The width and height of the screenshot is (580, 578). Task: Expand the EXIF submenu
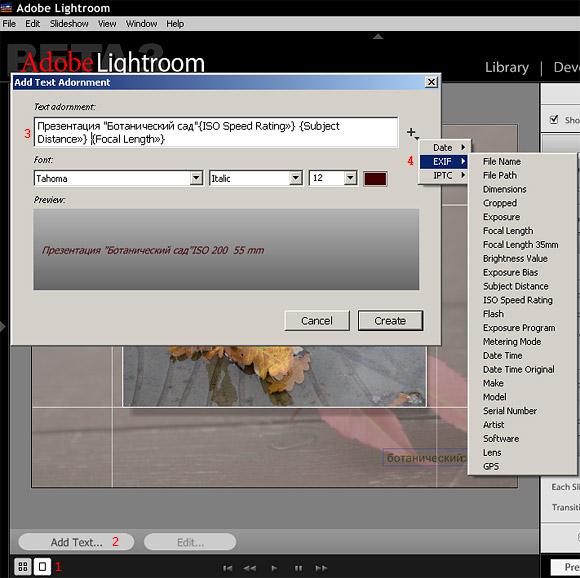click(444, 162)
